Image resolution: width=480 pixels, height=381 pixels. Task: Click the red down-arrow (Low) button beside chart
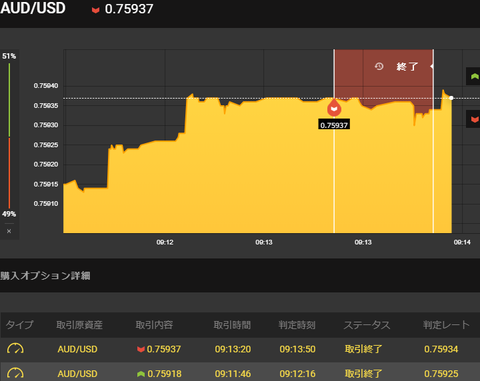[x=473, y=119]
